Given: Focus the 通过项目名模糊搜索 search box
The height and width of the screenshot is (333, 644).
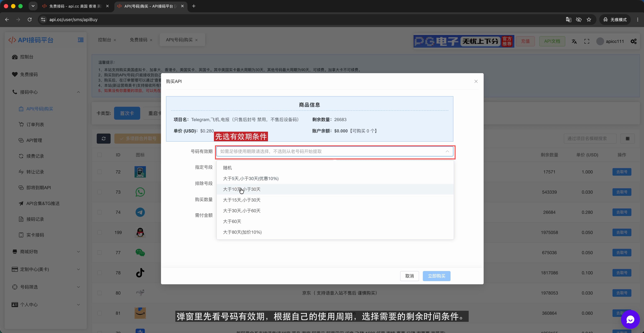Looking at the screenshot, I should (590, 139).
